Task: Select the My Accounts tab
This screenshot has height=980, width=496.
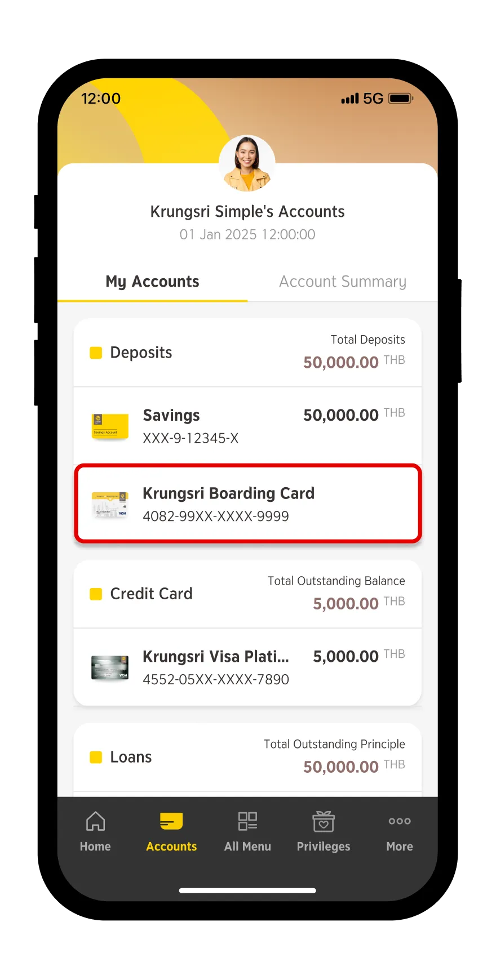Action: coord(152,282)
